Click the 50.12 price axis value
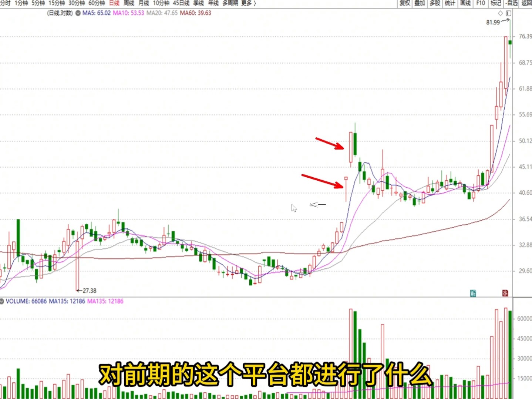 pos(525,141)
